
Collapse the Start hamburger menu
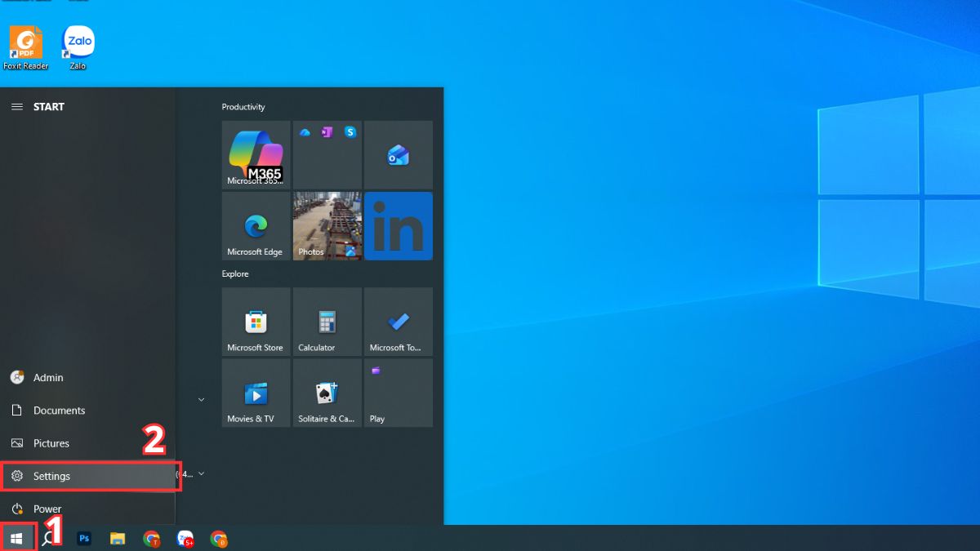point(16,107)
